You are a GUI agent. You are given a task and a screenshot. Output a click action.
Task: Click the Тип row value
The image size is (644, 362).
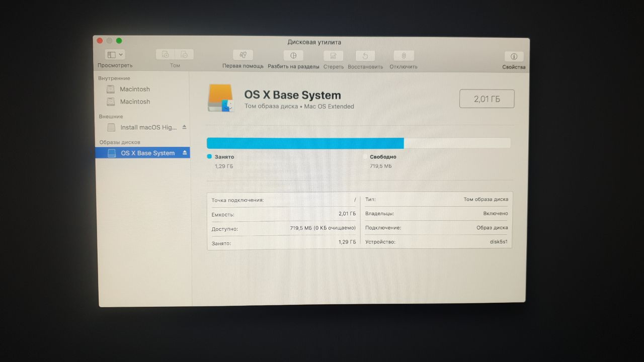click(x=486, y=199)
